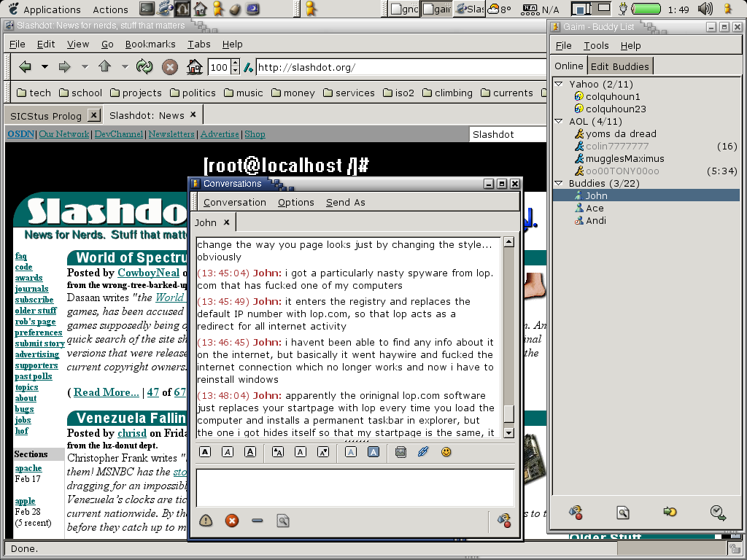Toggle bold text in conversation toolbar
The height and width of the screenshot is (560, 747).
coord(205,452)
